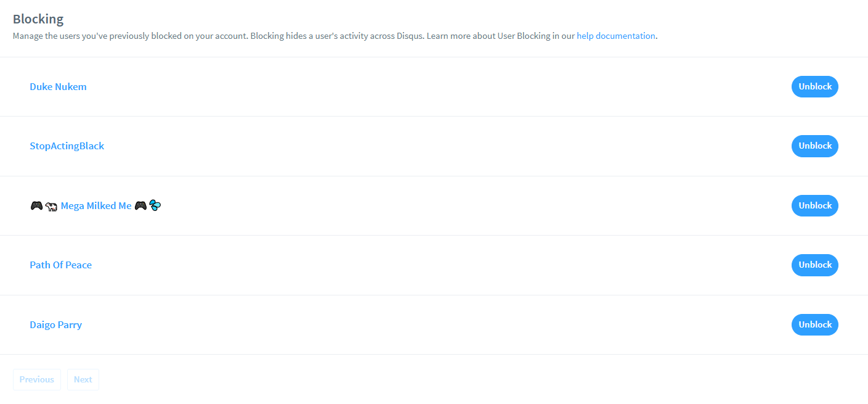Hit Unblock next to Daigo Parry
Viewport: 868px width, 404px height.
[814, 325]
